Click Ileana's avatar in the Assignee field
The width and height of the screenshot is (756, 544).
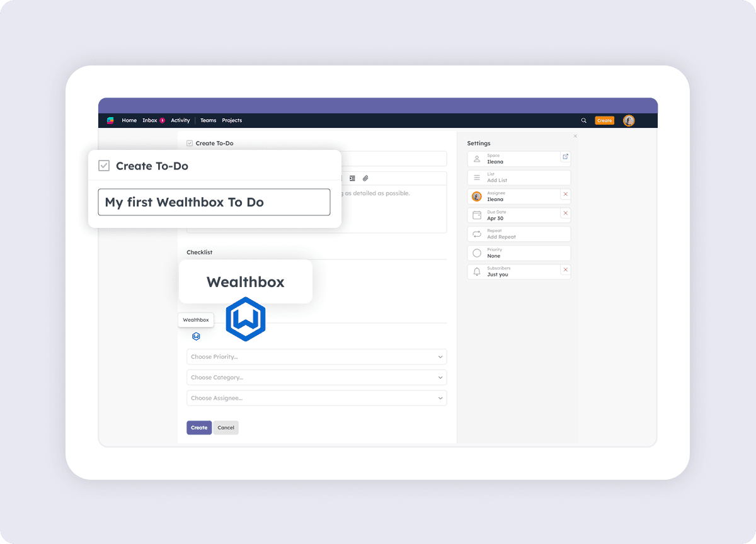coord(477,196)
